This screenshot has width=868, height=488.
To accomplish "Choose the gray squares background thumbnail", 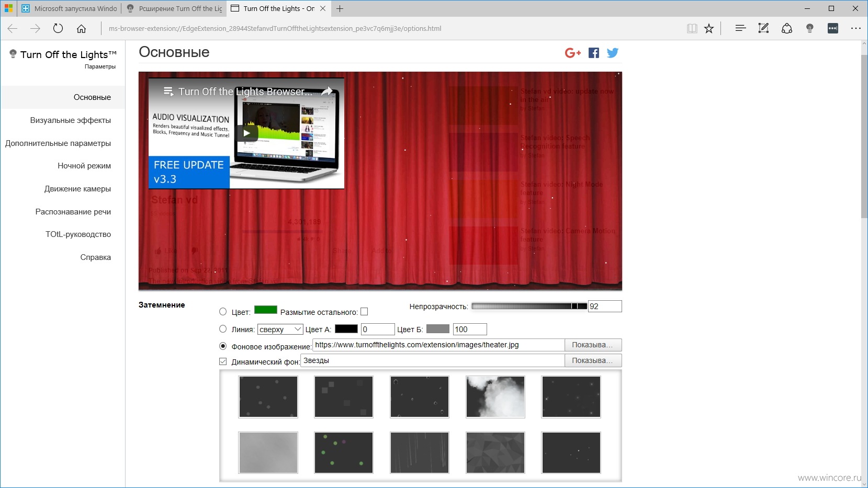I will tap(344, 397).
